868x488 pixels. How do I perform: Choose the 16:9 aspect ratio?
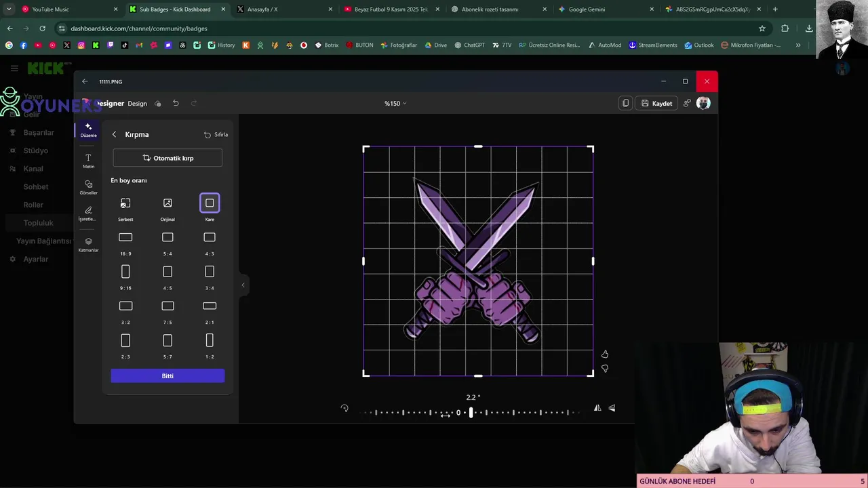(125, 243)
